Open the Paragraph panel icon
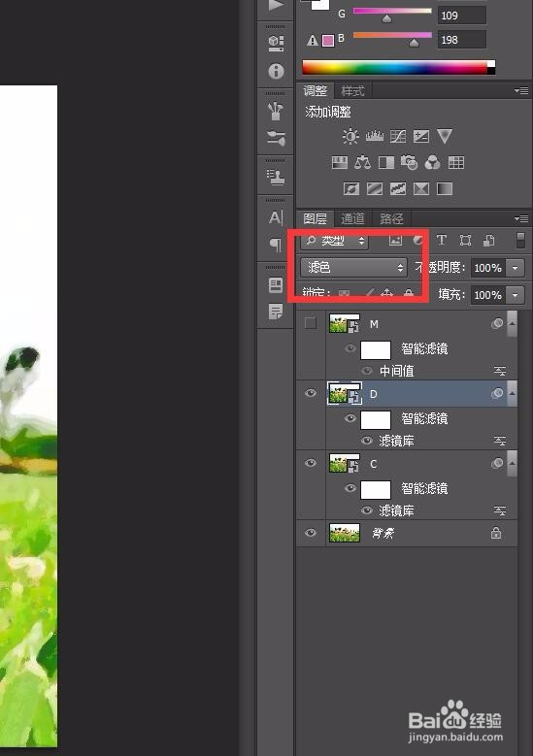This screenshot has height=756, width=533. point(276,245)
